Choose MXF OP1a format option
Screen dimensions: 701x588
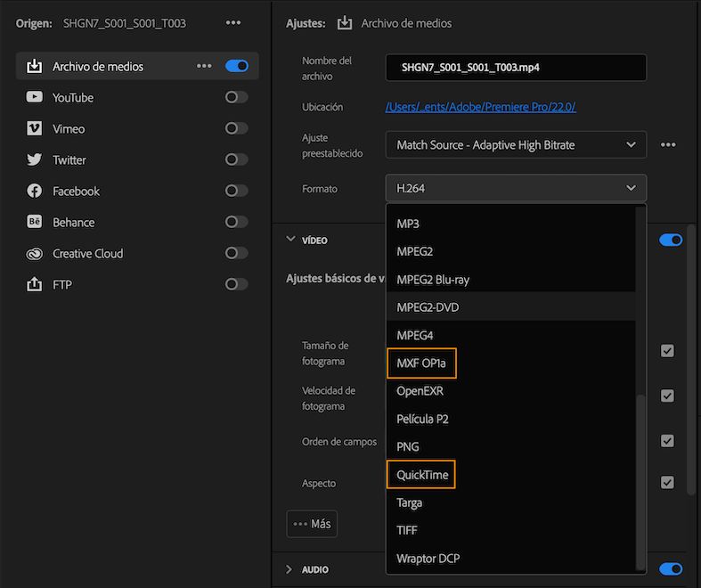(x=421, y=363)
